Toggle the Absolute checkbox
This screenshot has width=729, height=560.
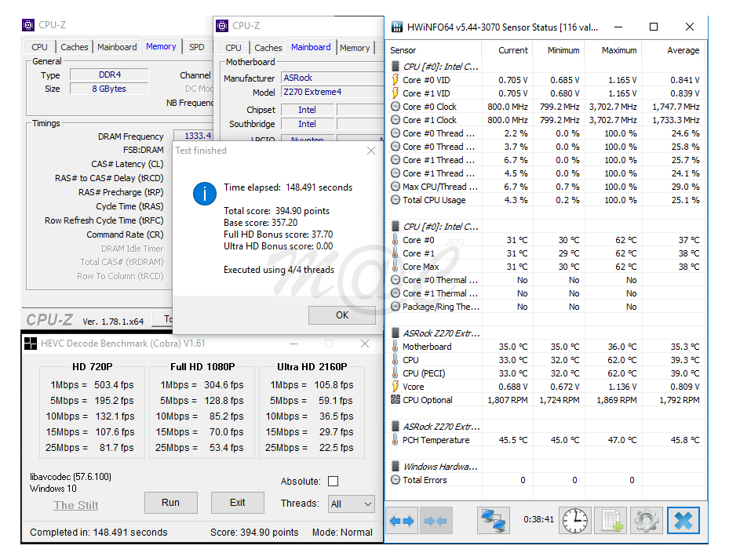(334, 482)
